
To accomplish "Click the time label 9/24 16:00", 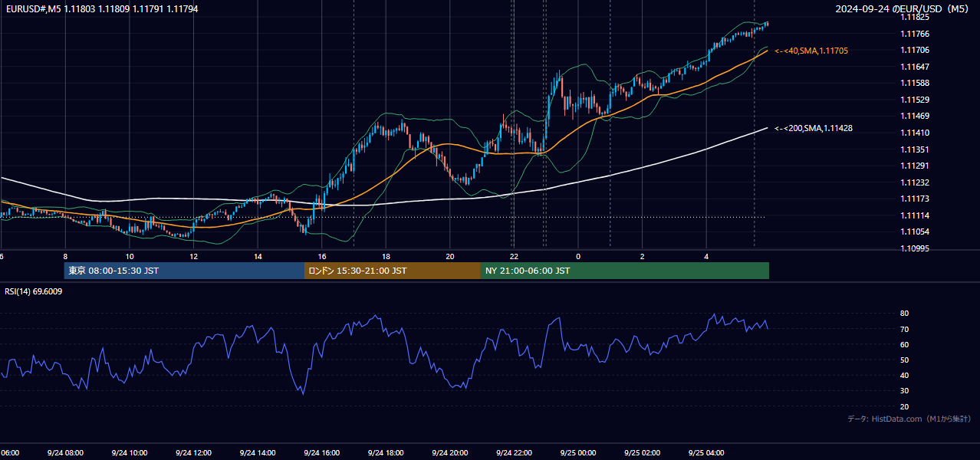I will (322, 453).
